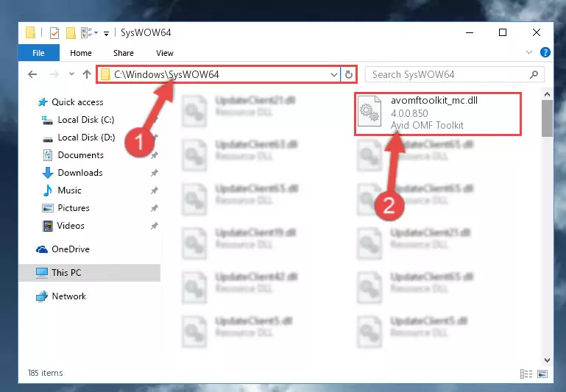
Task: Open Local Disk (D:) in sidebar
Action: click(86, 138)
